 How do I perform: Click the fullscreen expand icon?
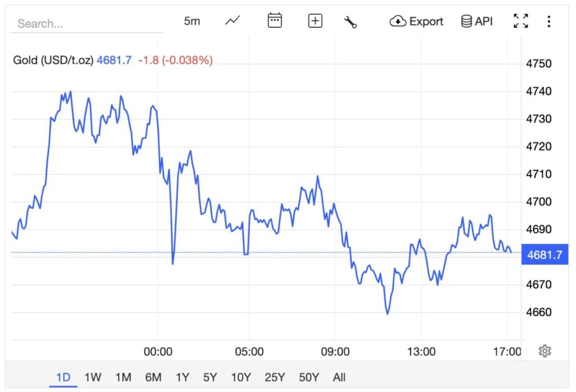(521, 21)
